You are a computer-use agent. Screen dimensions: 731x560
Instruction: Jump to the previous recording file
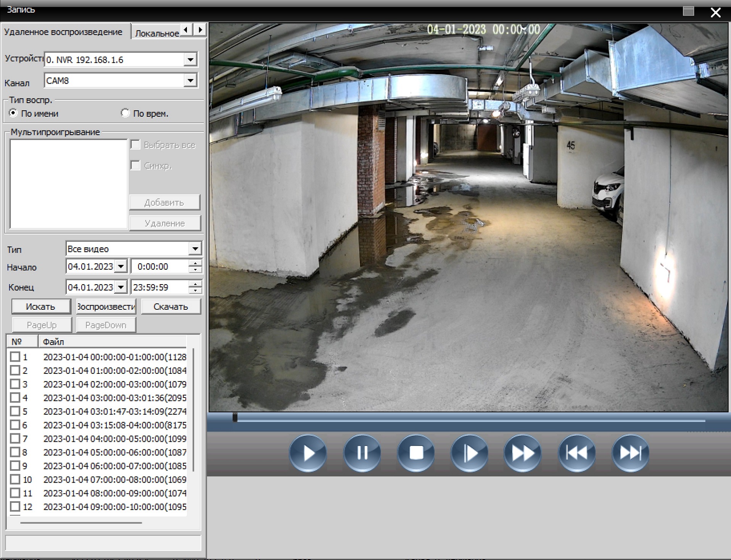tap(577, 453)
